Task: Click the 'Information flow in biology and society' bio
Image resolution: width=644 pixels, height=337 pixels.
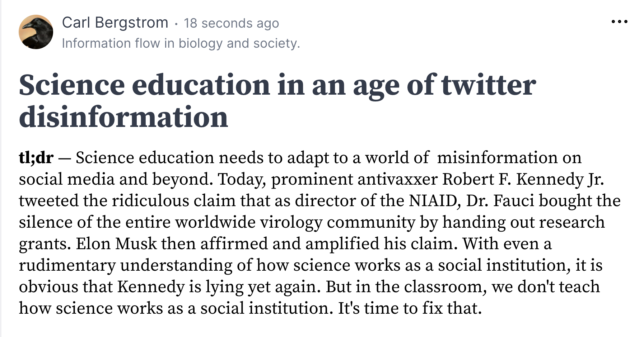Action: [181, 43]
